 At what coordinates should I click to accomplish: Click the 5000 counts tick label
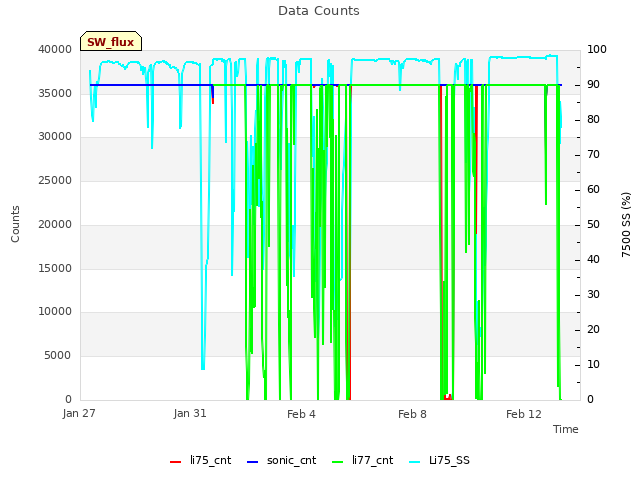tap(58, 356)
